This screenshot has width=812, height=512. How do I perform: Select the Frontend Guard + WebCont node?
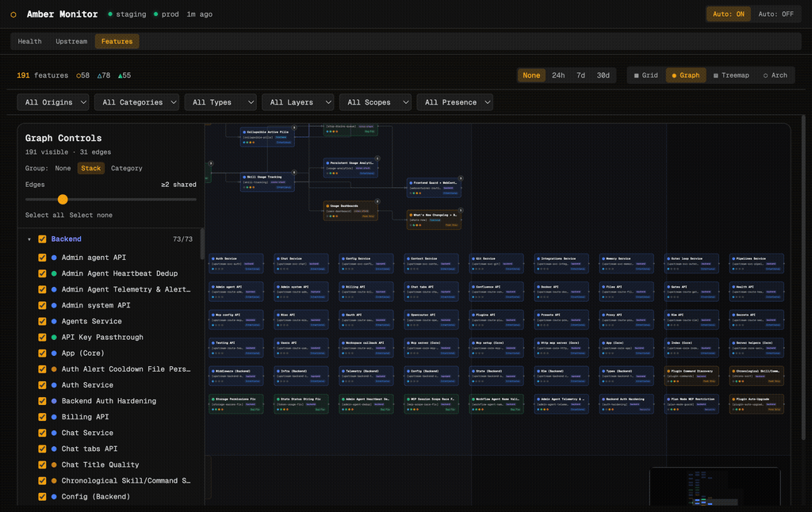(434, 188)
